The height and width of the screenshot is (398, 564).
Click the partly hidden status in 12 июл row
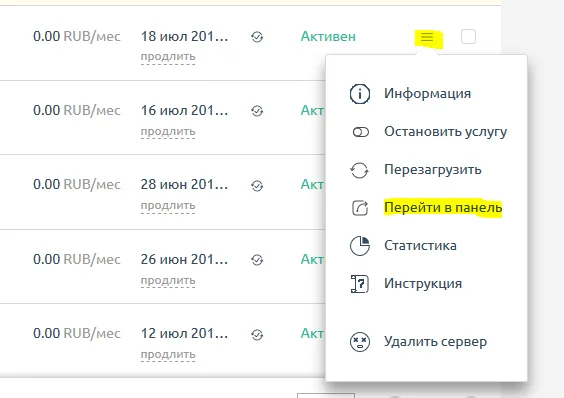(313, 334)
